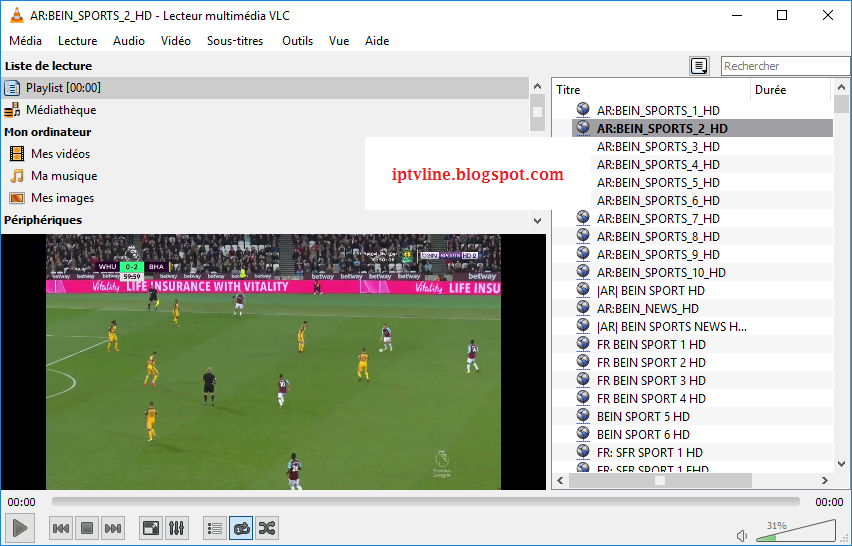
Task: Open the Lecture menu
Action: tap(78, 41)
